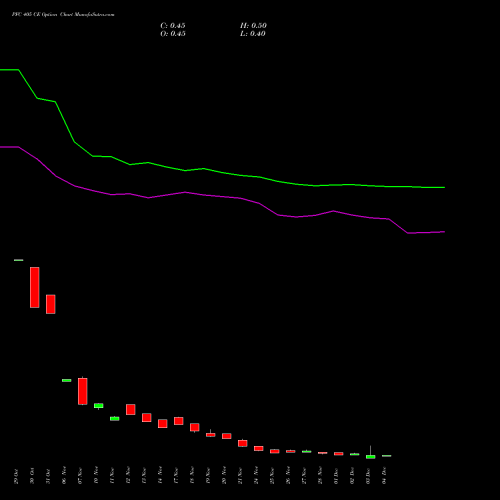This screenshot has height=500, width=500.
Task: Click the '13 Nov' date label
Action: pyautogui.click(x=144, y=476)
